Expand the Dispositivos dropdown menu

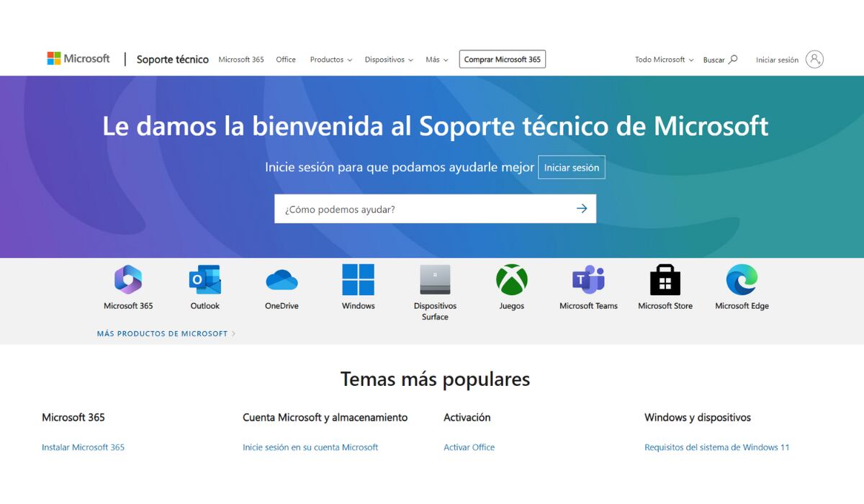pyautogui.click(x=389, y=60)
